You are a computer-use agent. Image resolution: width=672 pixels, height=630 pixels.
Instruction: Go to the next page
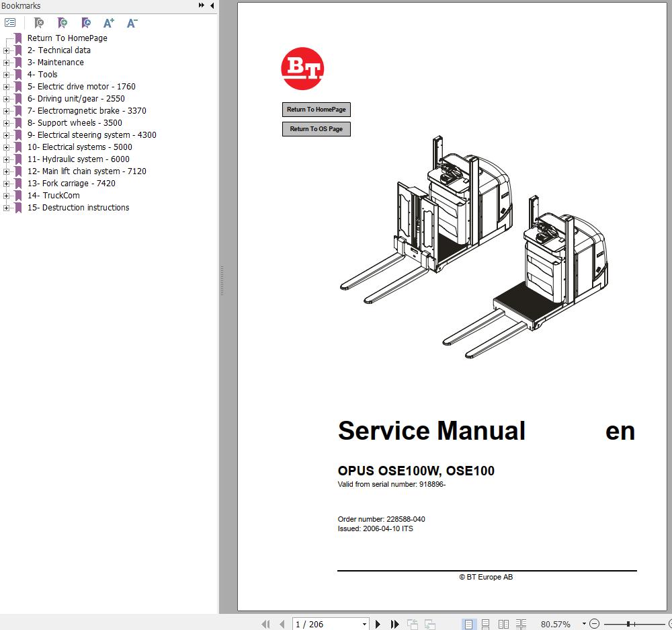click(x=378, y=624)
